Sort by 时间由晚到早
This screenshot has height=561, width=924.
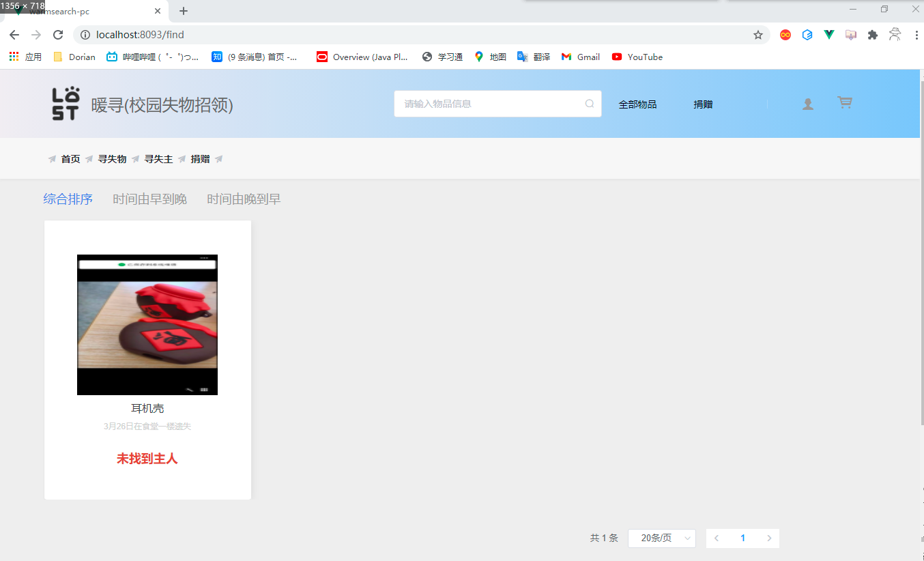coord(244,199)
